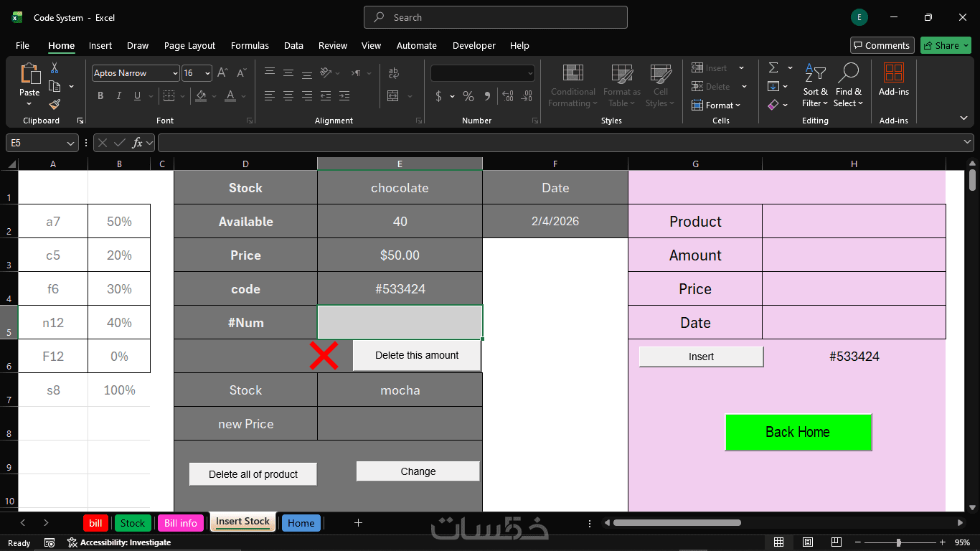Viewport: 980px width, 551px height.
Task: Collapse the ribbon with the chevron
Action: (963, 118)
